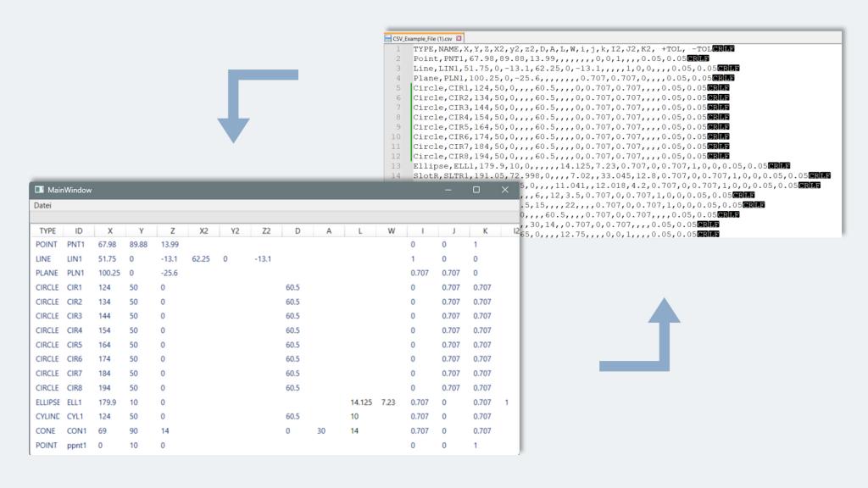The width and height of the screenshot is (868, 488).
Task: Click the W column header
Action: [x=391, y=230]
